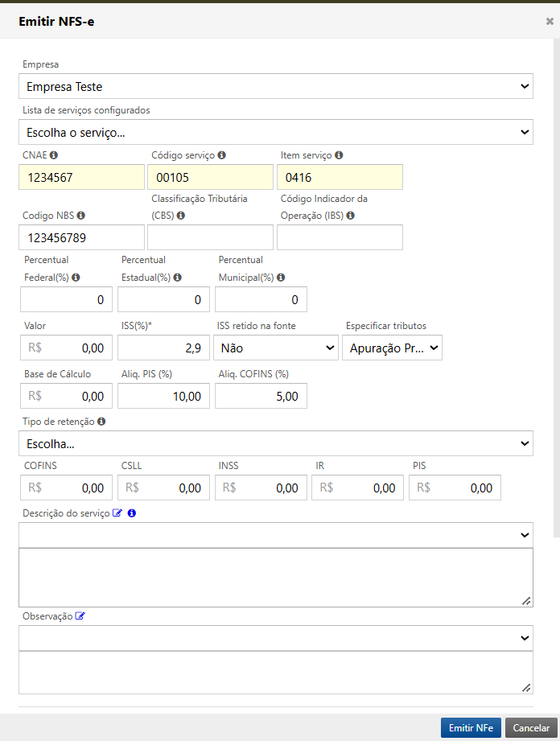Image resolution: width=560 pixels, height=741 pixels.
Task: Open the Lista de serviços configurados dropdown
Action: (x=276, y=132)
